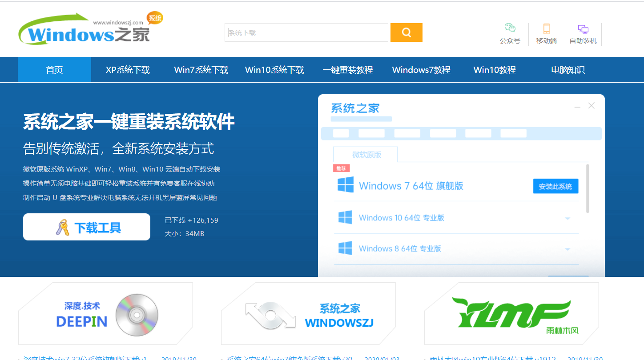
Task: Open the 雨林木风 YLMF thumbnail
Action: coord(515,313)
